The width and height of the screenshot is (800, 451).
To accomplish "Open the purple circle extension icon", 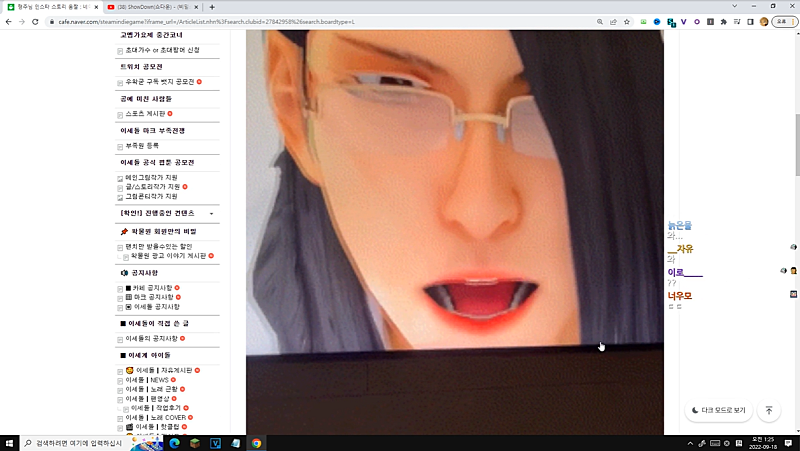I will click(697, 22).
